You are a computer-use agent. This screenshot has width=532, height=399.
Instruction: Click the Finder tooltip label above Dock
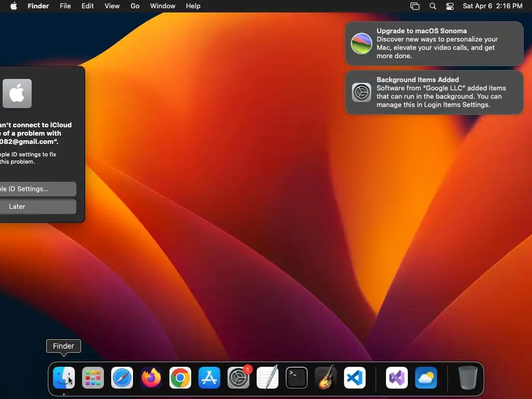click(x=63, y=346)
